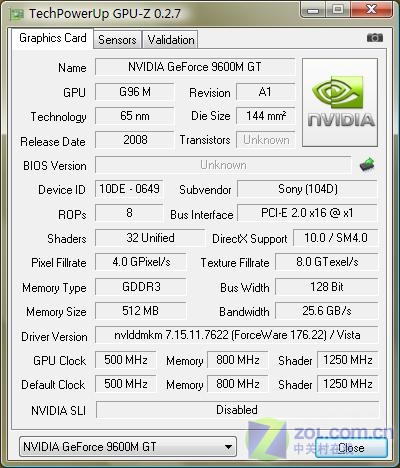The image size is (400, 468).
Task: Minimize the GPU-Z window
Action: pos(312,10)
